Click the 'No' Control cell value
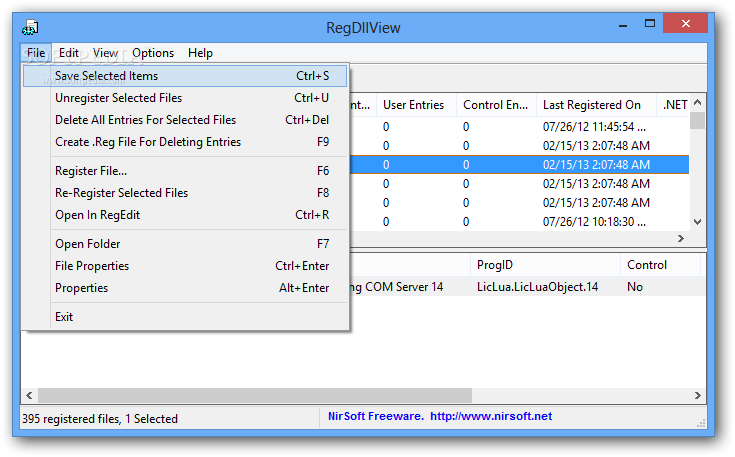 click(x=635, y=287)
